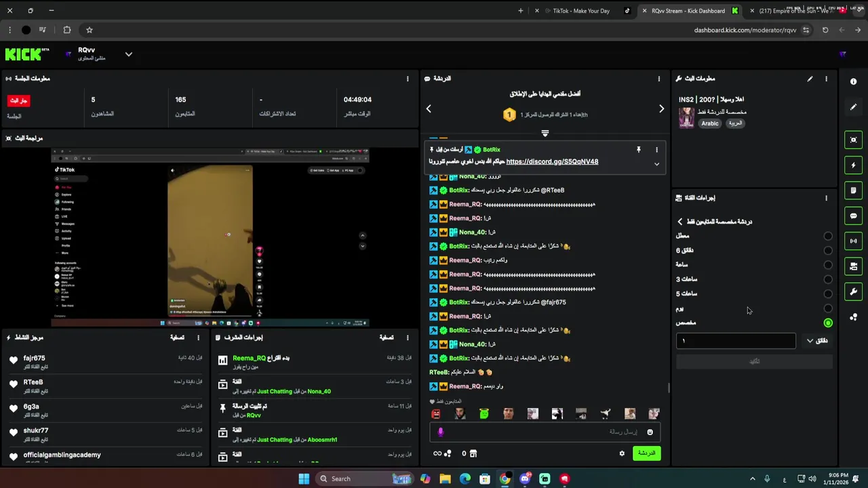Click the confirm button under custom duration
The height and width of the screenshot is (488, 868).
pyautogui.click(x=754, y=361)
